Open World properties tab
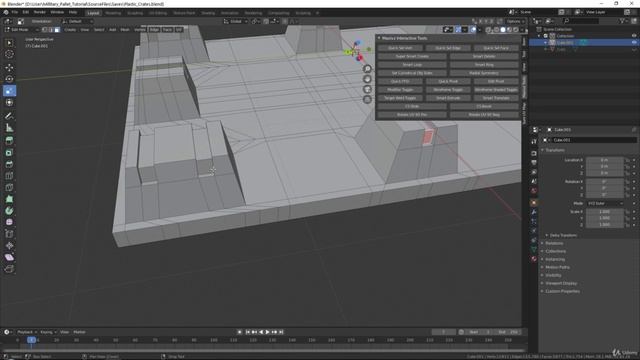640x360 pixels. pyautogui.click(x=534, y=191)
